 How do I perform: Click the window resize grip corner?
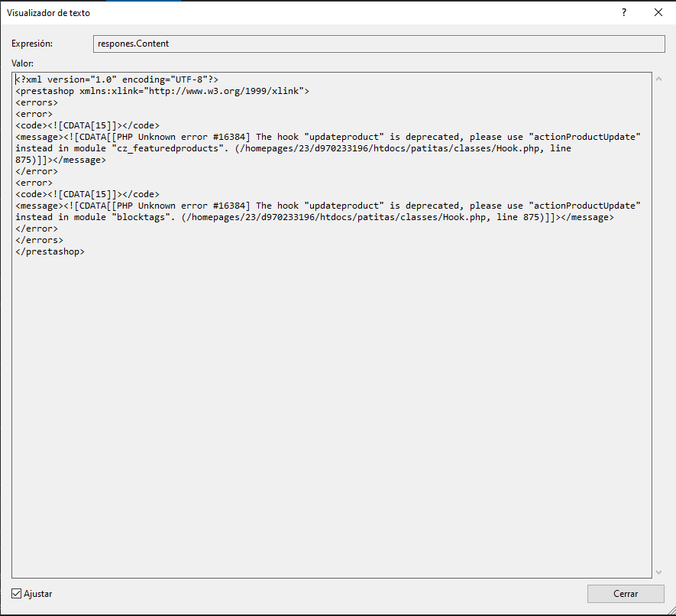tap(670, 610)
